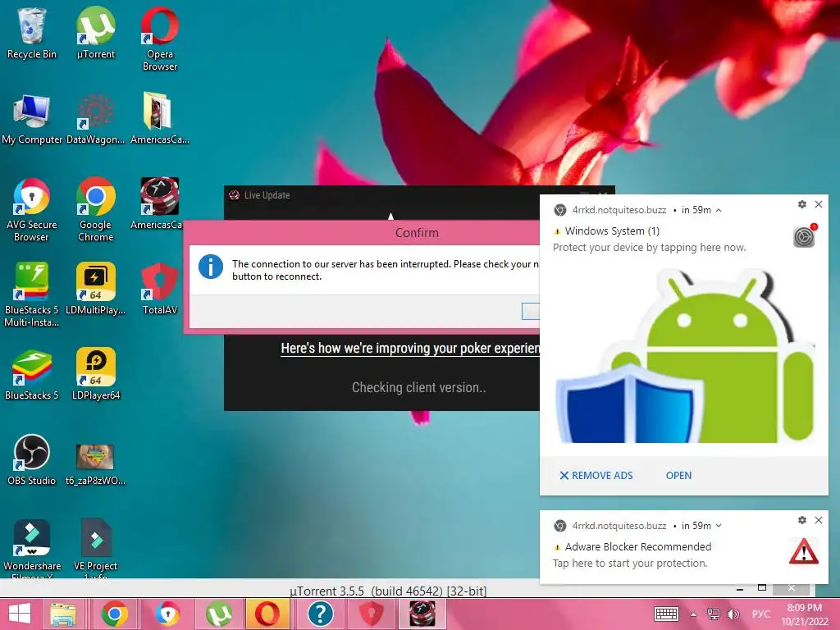
Task: Show hidden system tray icons
Action: (x=693, y=614)
